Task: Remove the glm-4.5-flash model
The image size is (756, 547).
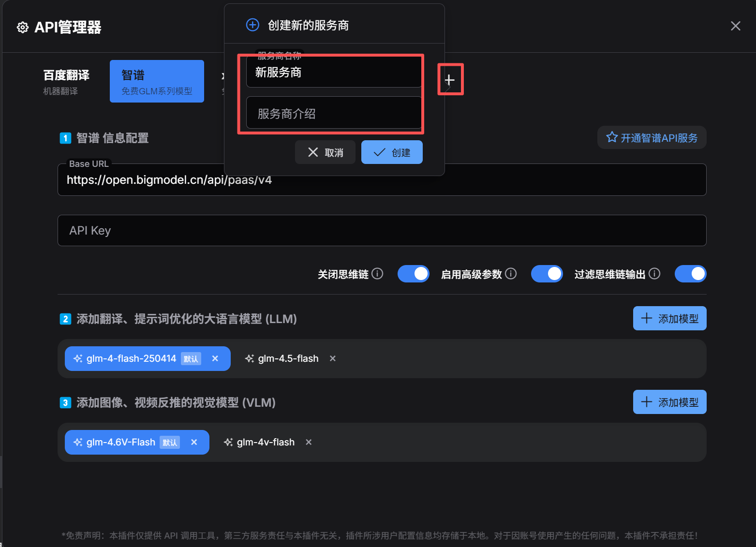Action: pyautogui.click(x=333, y=358)
